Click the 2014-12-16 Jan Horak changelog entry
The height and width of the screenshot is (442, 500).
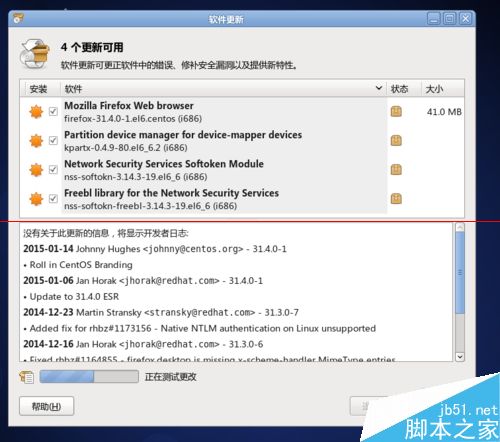[143, 344]
